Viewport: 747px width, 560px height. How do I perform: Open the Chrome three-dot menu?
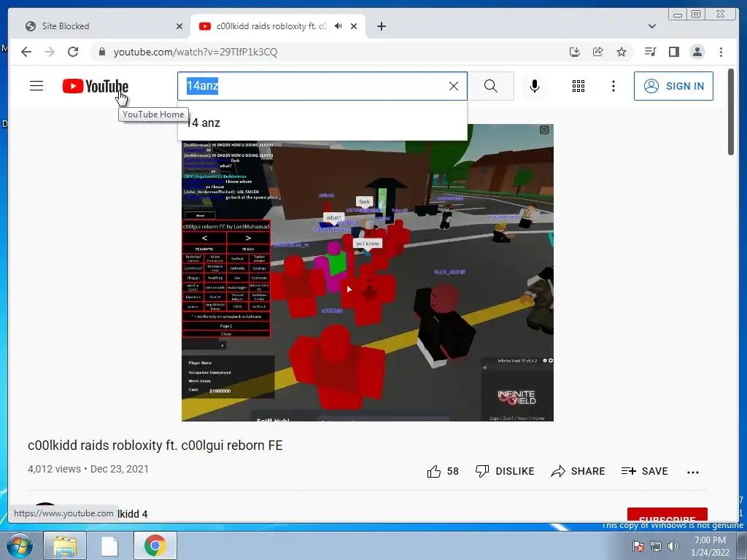tap(721, 52)
